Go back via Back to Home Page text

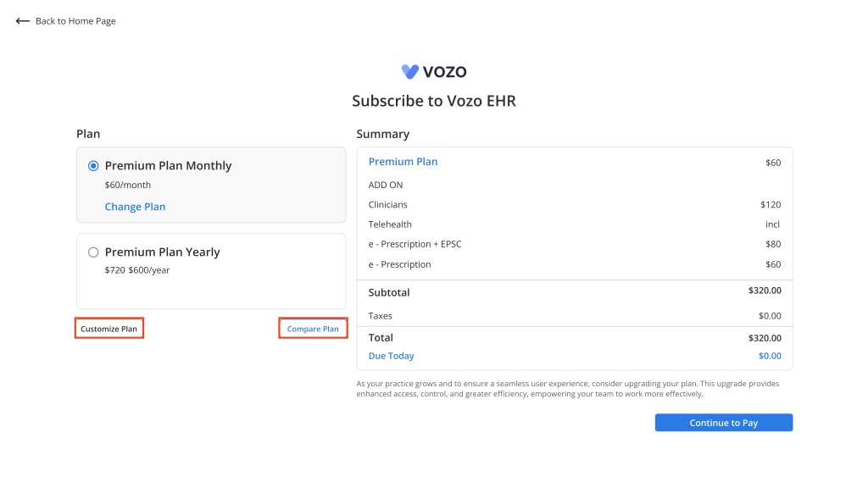point(75,21)
